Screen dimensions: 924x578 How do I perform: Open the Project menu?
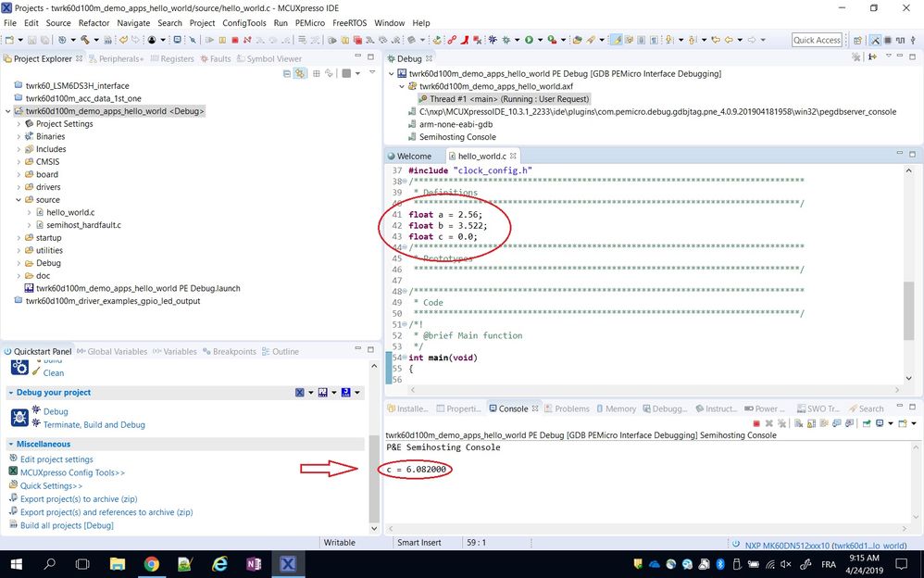coord(202,23)
